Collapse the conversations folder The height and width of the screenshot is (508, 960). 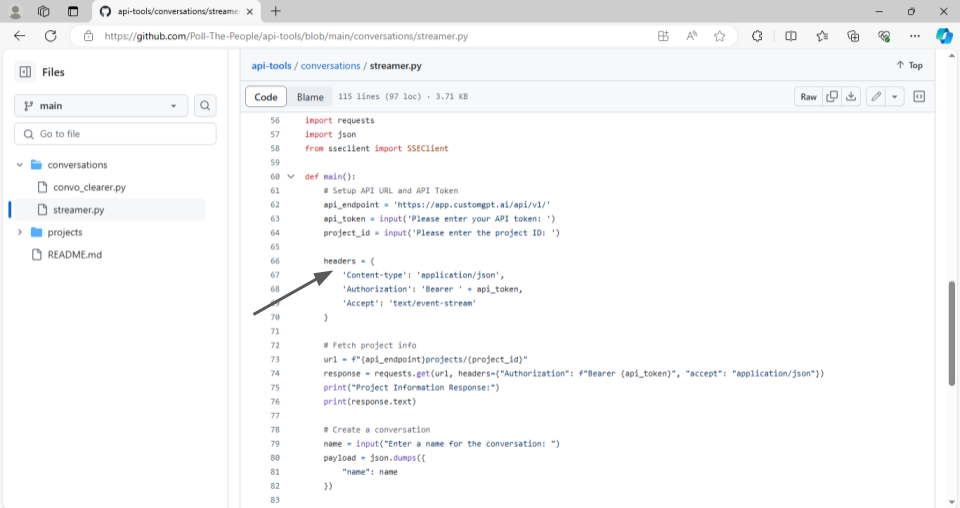(x=20, y=165)
